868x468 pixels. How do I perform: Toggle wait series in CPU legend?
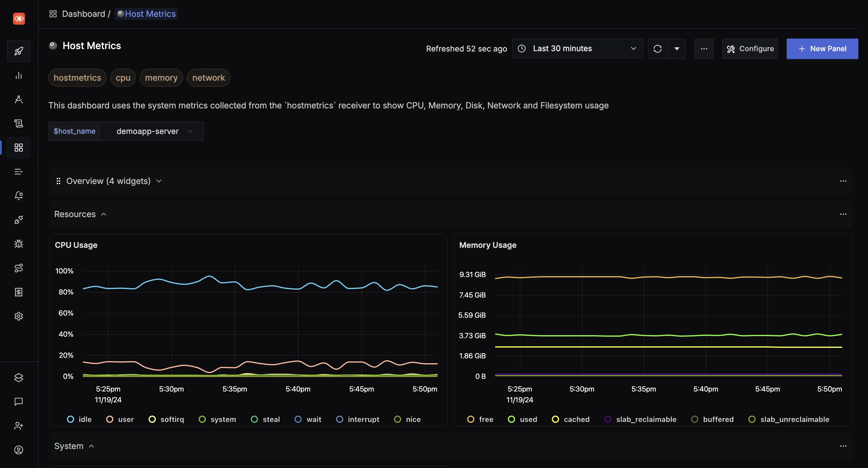(308, 420)
